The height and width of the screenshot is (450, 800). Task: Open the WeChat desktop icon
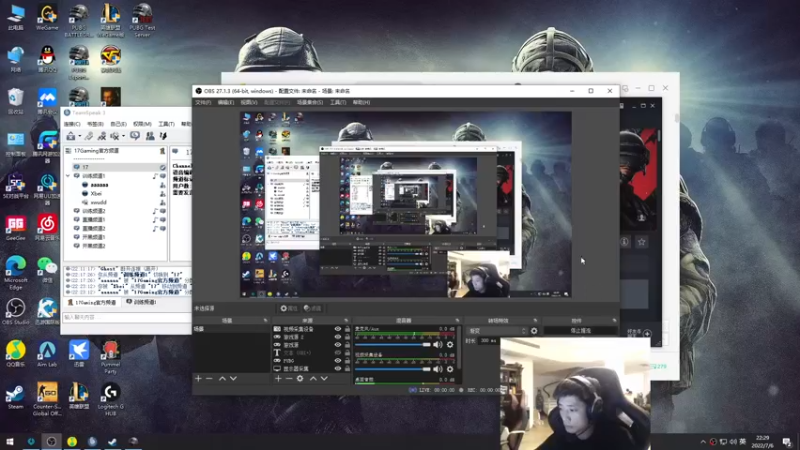[47, 270]
